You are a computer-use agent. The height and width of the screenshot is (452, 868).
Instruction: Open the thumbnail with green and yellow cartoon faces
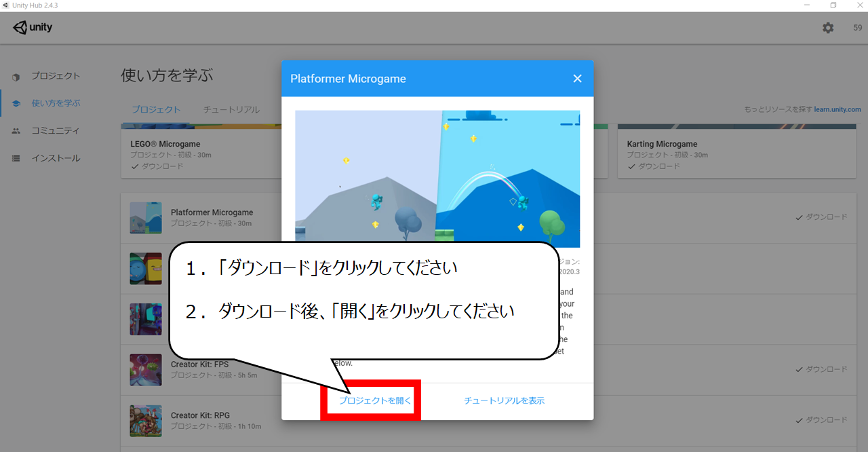146,269
